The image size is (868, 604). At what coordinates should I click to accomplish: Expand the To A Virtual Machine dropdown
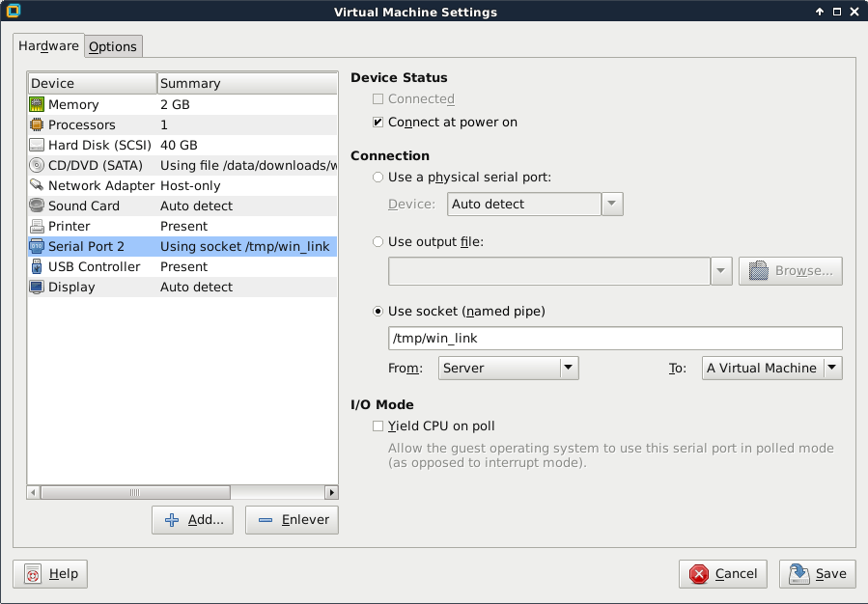click(771, 368)
